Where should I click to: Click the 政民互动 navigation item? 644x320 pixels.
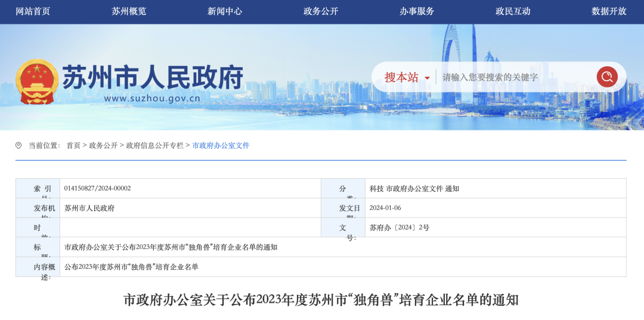pyautogui.click(x=513, y=11)
